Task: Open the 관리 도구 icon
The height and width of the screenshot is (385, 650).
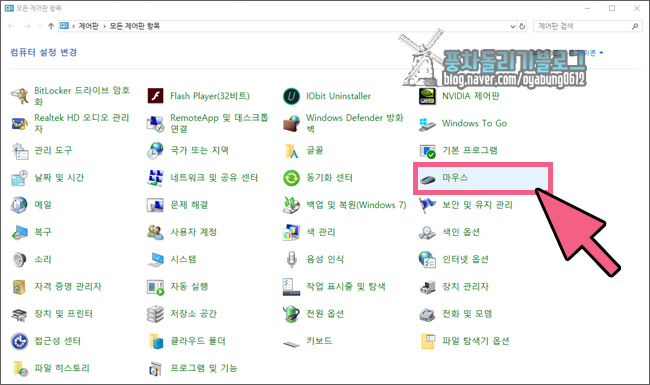Action: [19, 151]
